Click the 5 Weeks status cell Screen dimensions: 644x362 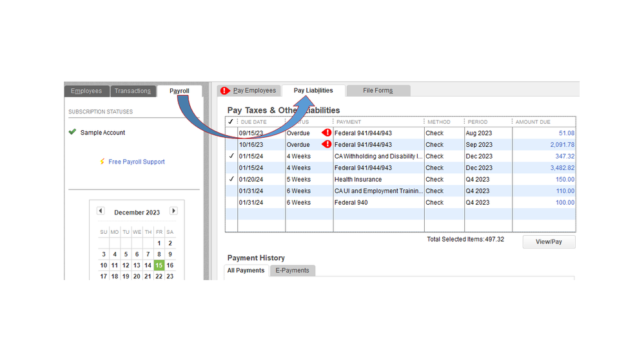pos(309,179)
